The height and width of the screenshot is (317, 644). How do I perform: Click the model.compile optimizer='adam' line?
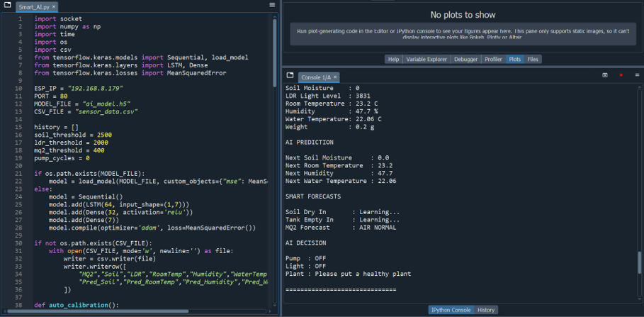coord(152,228)
